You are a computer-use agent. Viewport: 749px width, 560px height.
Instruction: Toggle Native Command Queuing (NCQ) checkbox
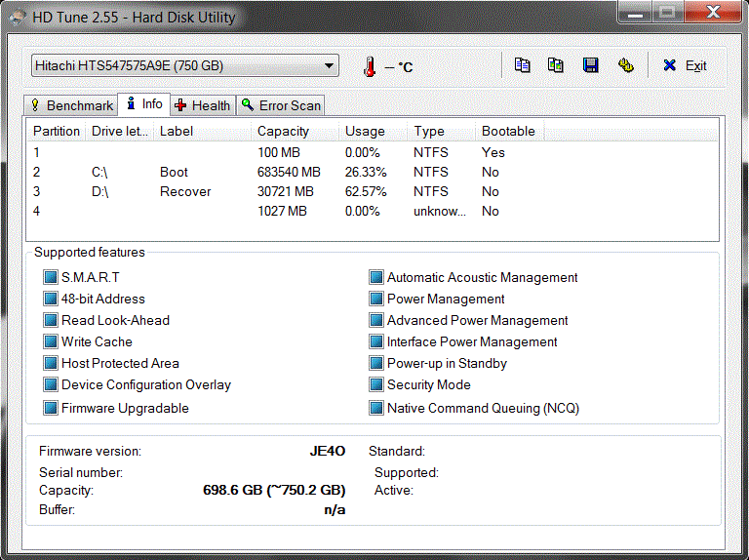tap(376, 408)
